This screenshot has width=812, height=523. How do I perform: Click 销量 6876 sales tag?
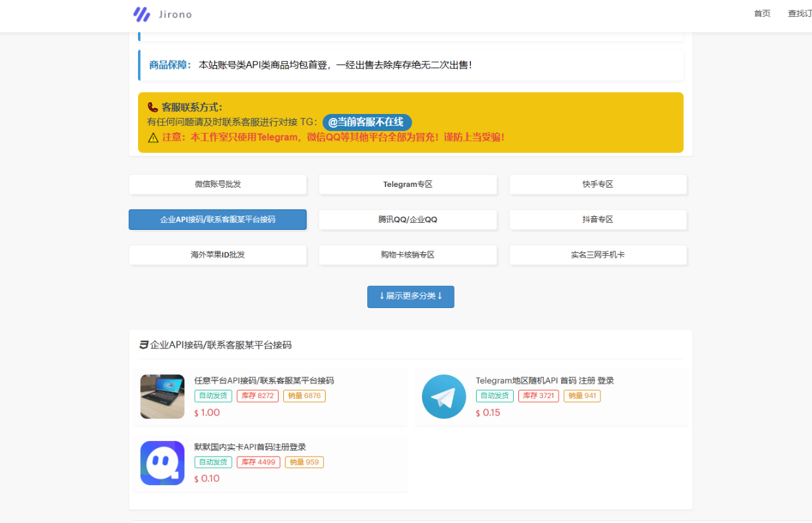[x=304, y=395]
